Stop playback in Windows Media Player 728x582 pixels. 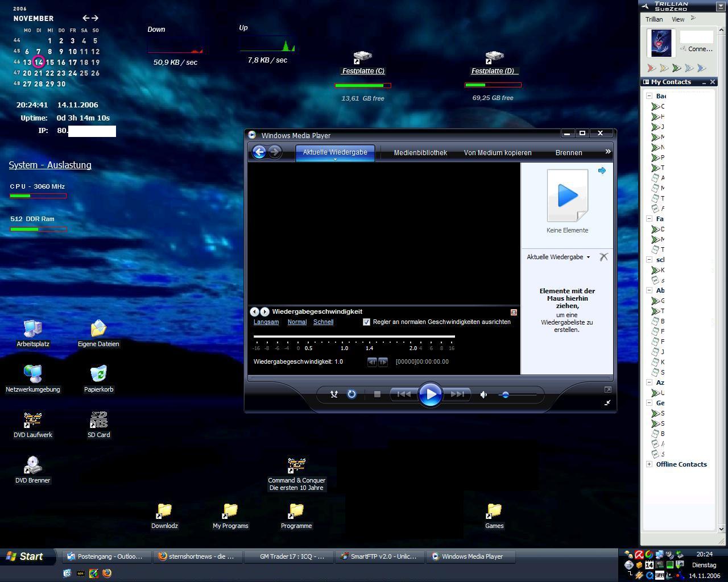click(377, 394)
